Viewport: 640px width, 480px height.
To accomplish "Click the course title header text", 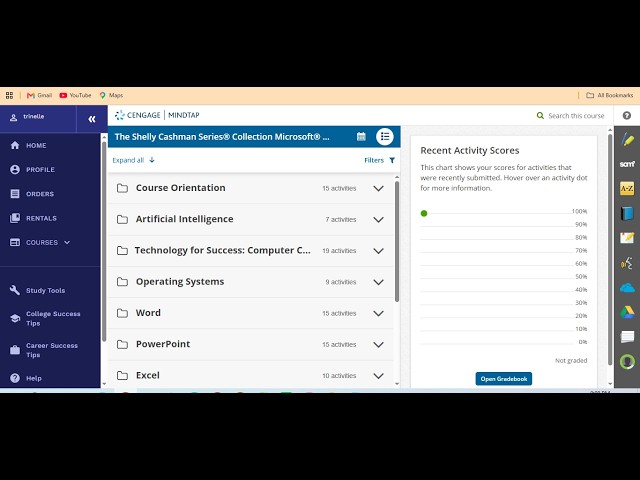I will 222,137.
